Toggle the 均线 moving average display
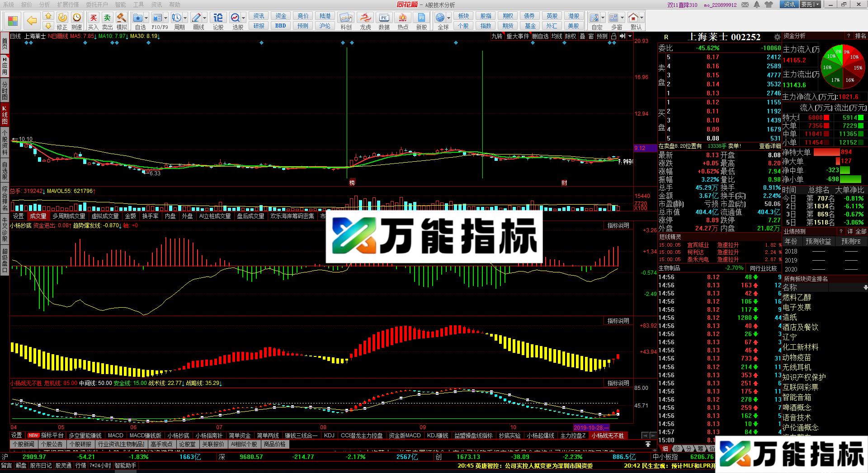Image resolution: width=868 pixels, height=473 pixels. [x=557, y=37]
